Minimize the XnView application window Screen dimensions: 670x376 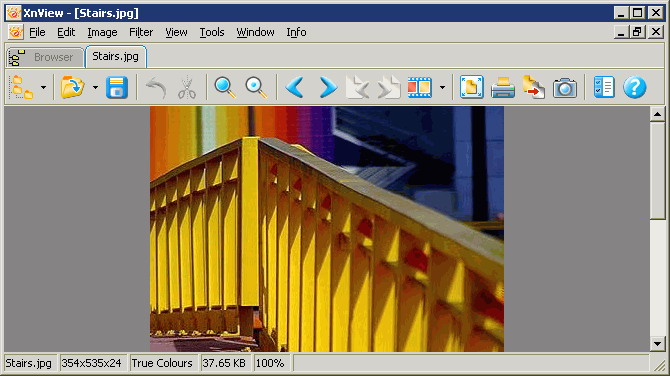pos(621,13)
